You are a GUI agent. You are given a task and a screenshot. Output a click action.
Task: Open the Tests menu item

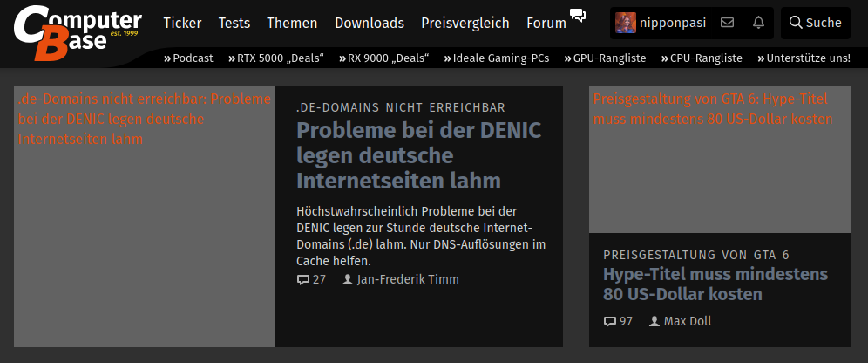point(234,23)
